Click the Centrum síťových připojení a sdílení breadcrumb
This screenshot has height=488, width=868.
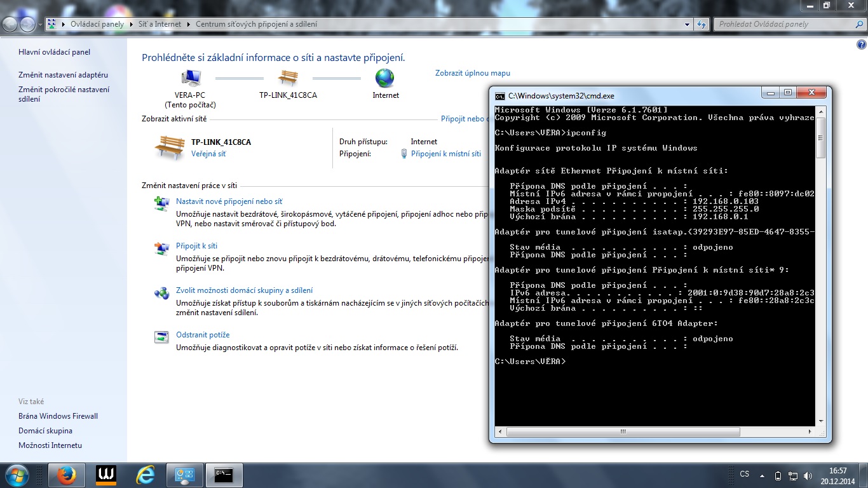(x=256, y=24)
